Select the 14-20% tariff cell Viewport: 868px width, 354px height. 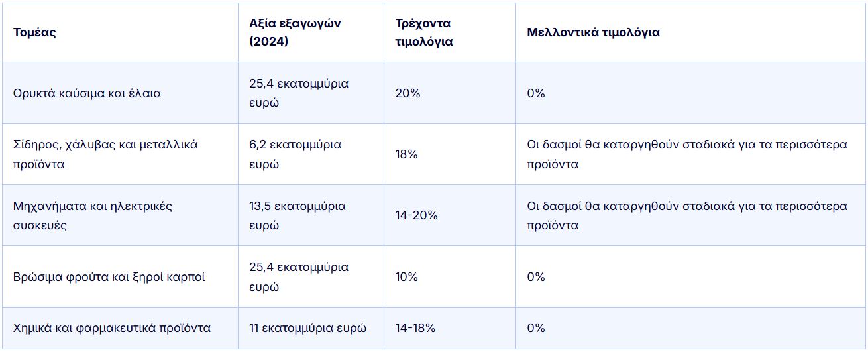(416, 215)
